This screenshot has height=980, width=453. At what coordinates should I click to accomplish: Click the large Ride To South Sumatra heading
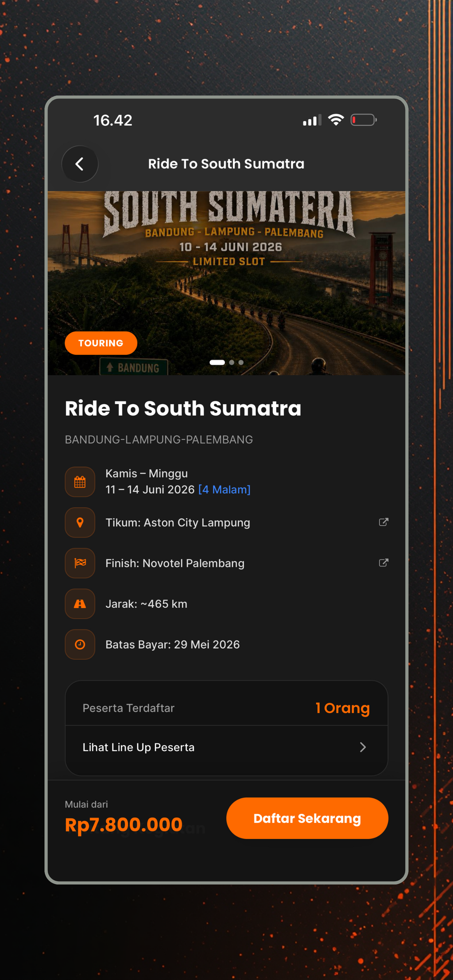[x=183, y=409]
